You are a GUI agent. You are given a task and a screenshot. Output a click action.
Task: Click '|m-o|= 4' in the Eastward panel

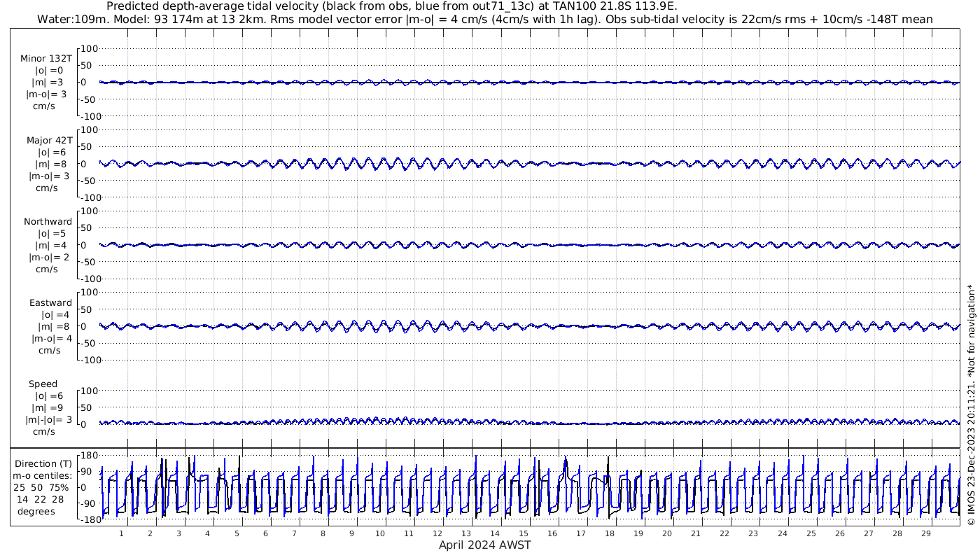pyautogui.click(x=52, y=338)
